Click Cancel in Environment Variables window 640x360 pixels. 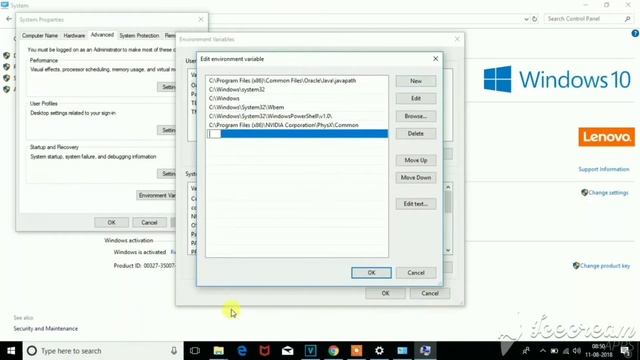click(x=430, y=293)
